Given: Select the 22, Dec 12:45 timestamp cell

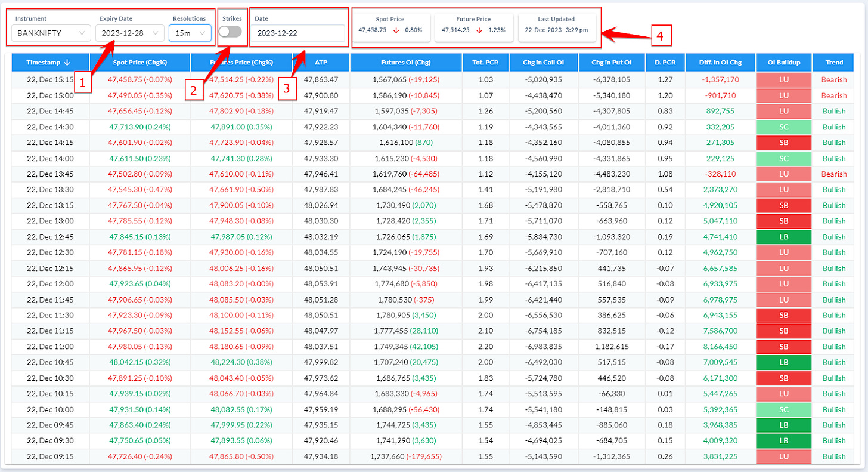Looking at the screenshot, I should [x=50, y=236].
